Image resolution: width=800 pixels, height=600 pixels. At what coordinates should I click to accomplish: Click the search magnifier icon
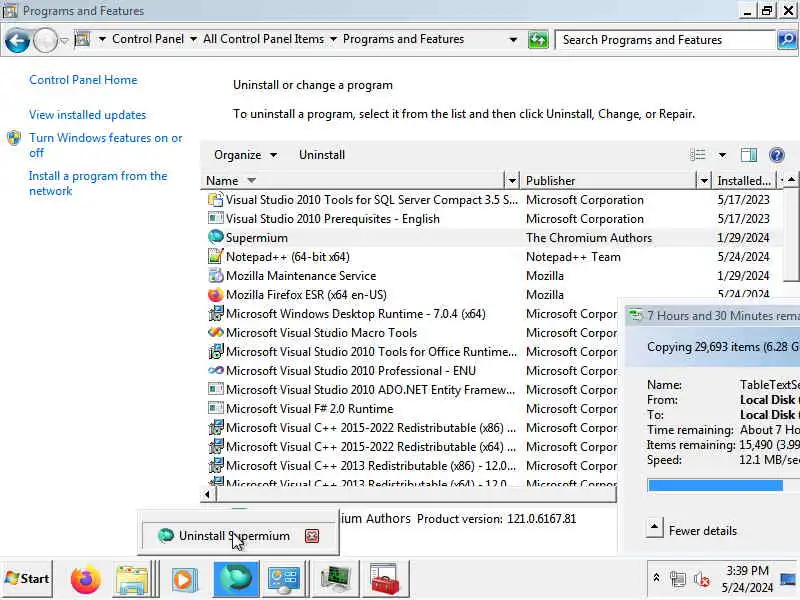786,40
